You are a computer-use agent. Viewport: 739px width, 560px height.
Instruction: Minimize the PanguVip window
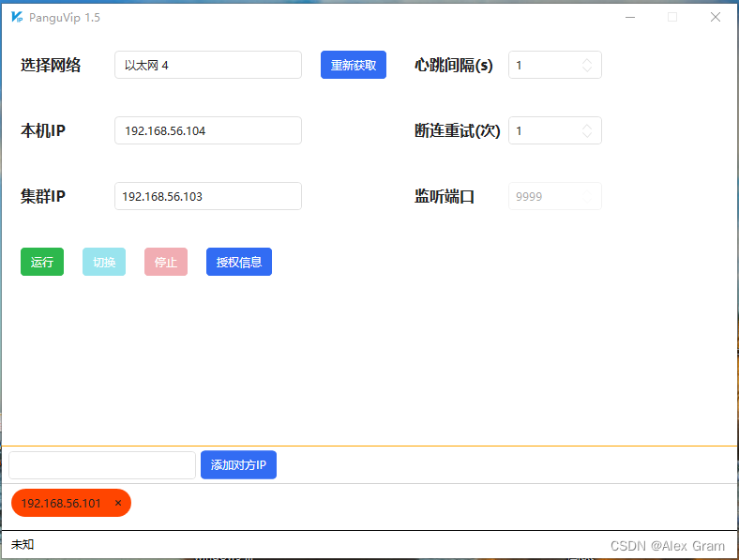(630, 18)
